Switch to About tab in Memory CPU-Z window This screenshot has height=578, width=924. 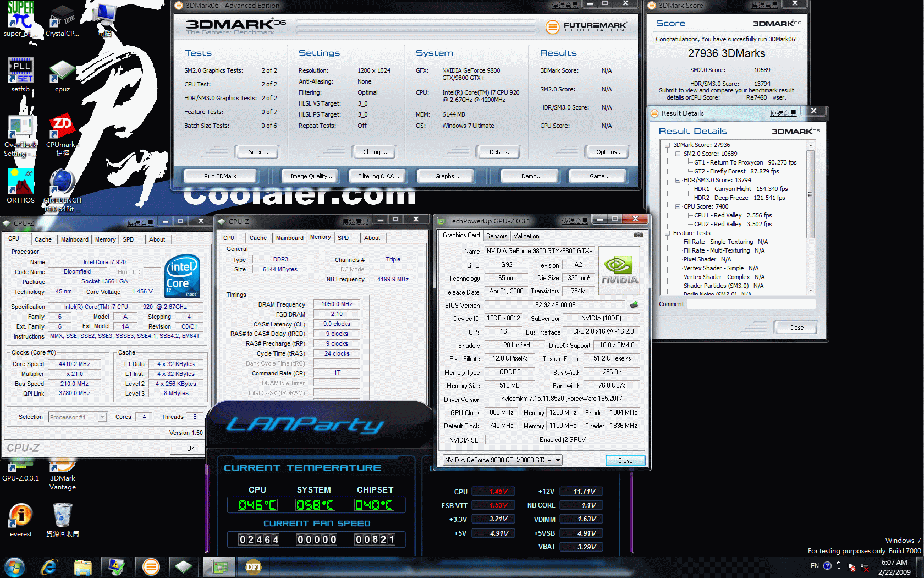[x=372, y=238]
